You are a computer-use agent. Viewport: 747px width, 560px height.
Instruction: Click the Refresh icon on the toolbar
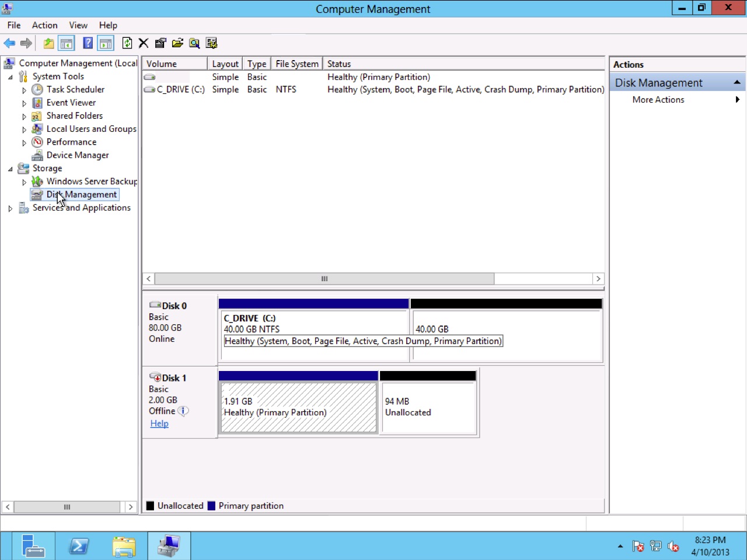click(x=127, y=43)
